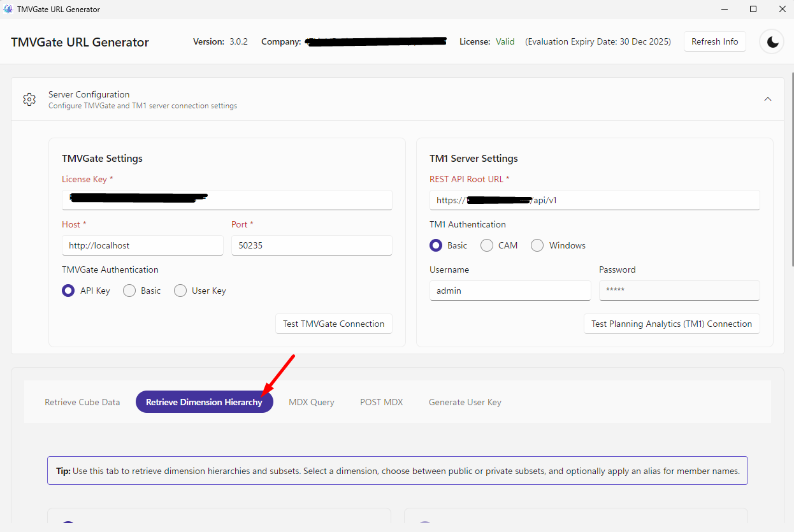Click the version number '3.0.2'
Screen dimensions: 794x532
point(238,42)
